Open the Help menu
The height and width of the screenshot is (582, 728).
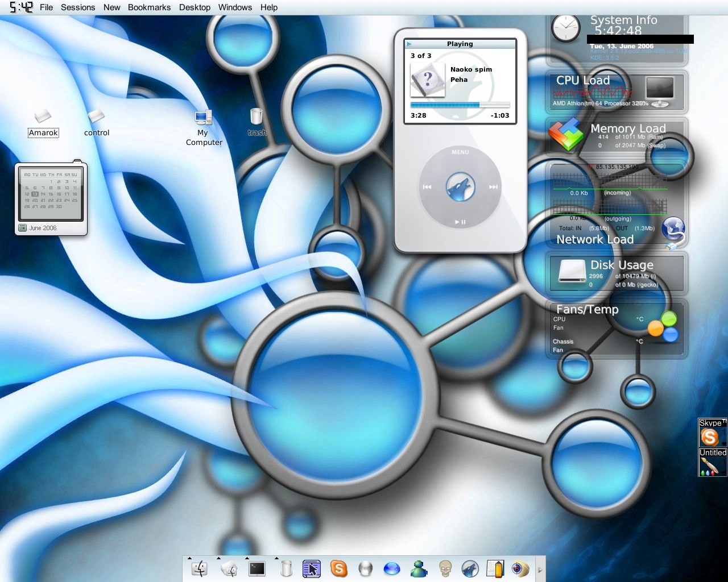click(x=269, y=7)
